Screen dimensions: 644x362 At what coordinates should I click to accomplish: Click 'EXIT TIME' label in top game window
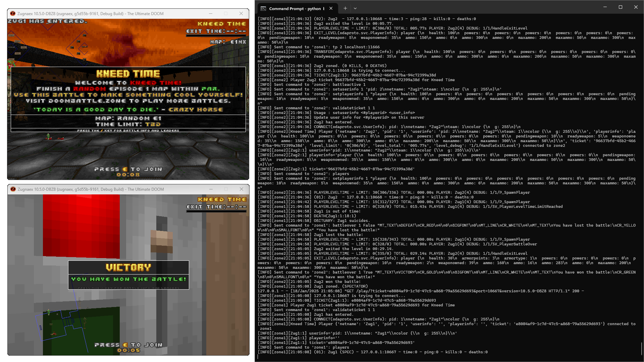pos(216,31)
